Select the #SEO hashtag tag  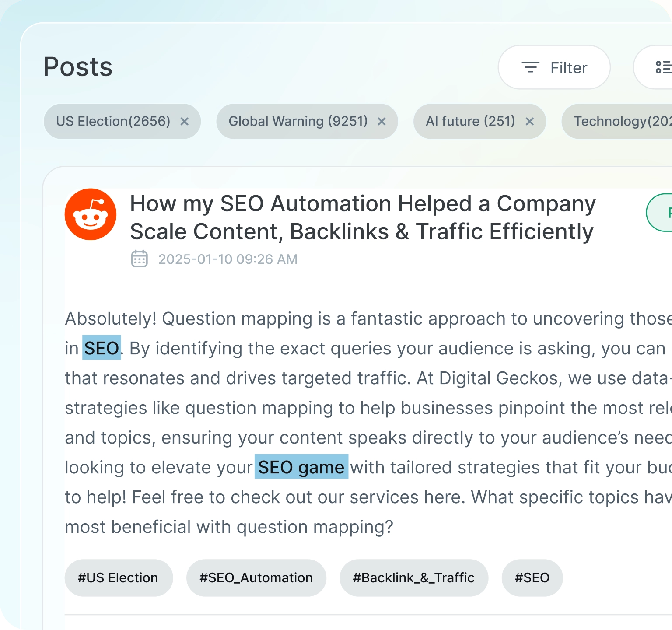point(532,578)
